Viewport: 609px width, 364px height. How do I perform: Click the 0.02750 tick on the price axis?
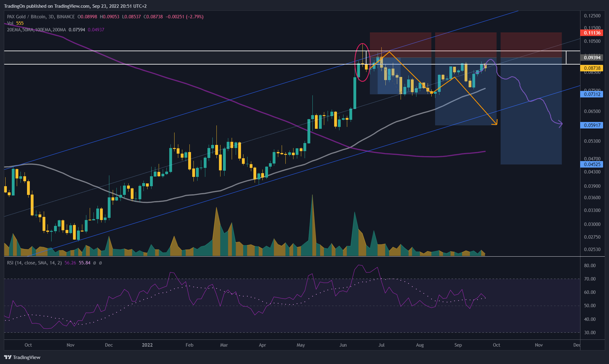click(592, 237)
